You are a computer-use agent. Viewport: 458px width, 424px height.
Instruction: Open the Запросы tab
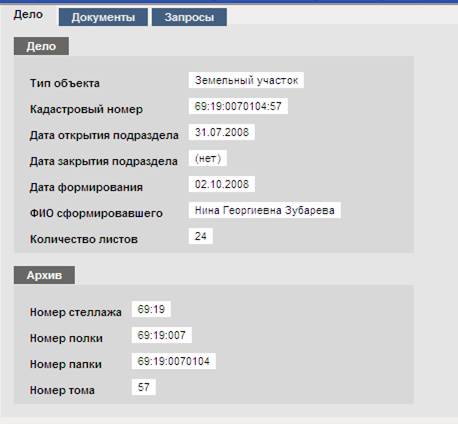tap(189, 17)
